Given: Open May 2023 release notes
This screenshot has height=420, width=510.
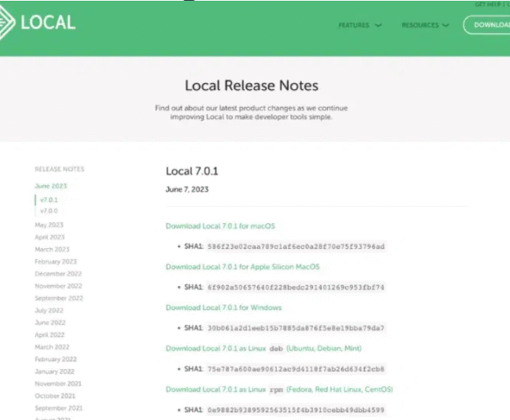Looking at the screenshot, I should point(49,225).
